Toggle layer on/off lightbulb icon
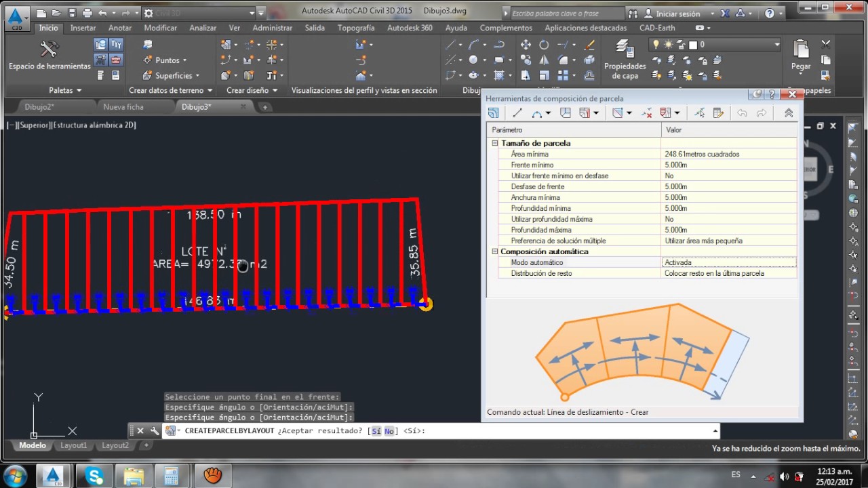Screen dimensions: 868x488 coord(656,45)
